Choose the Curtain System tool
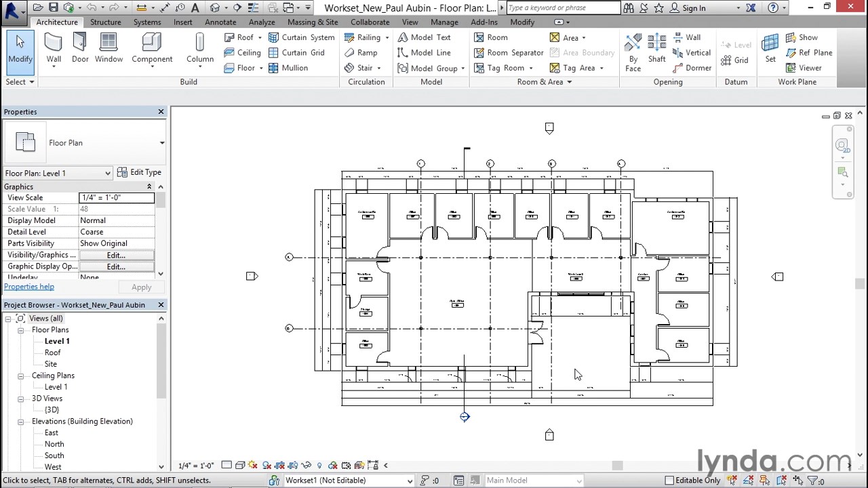868x488 pixels. coord(301,37)
